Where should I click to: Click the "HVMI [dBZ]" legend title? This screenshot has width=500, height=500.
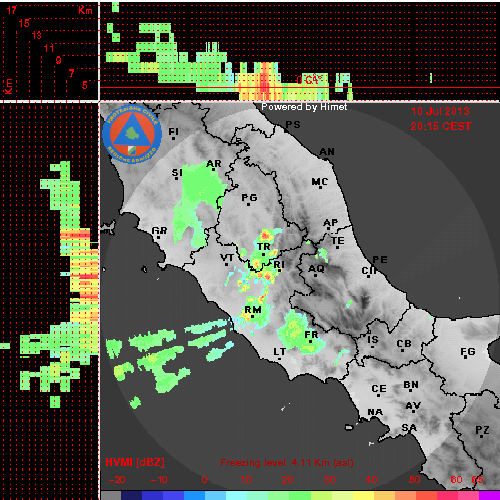[135, 462]
